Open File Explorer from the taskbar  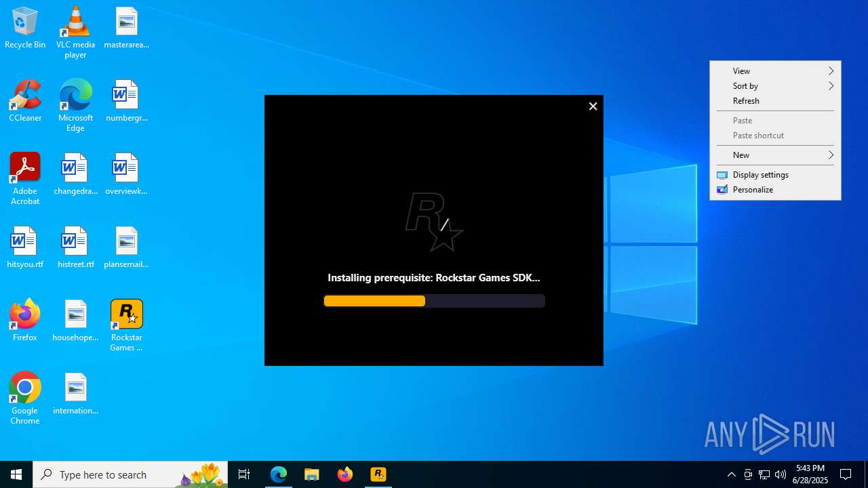312,474
